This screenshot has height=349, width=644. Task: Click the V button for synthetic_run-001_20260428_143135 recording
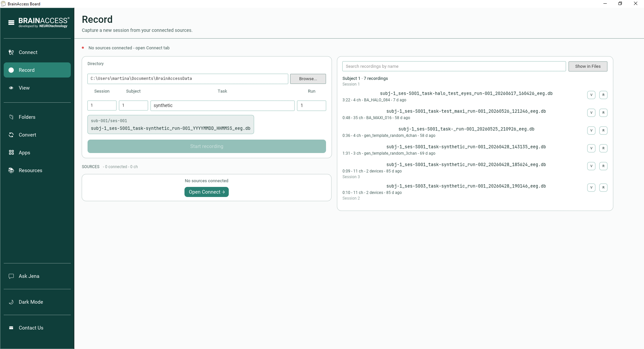click(591, 148)
